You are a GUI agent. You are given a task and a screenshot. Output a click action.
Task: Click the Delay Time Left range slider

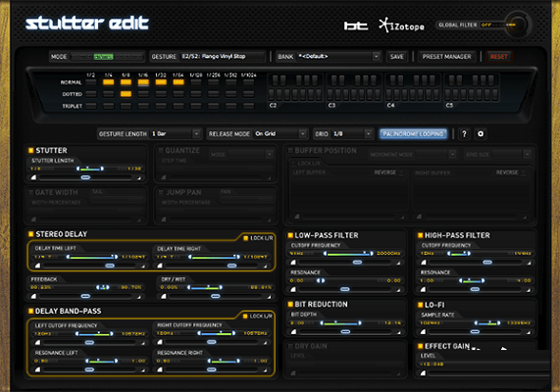point(92,257)
